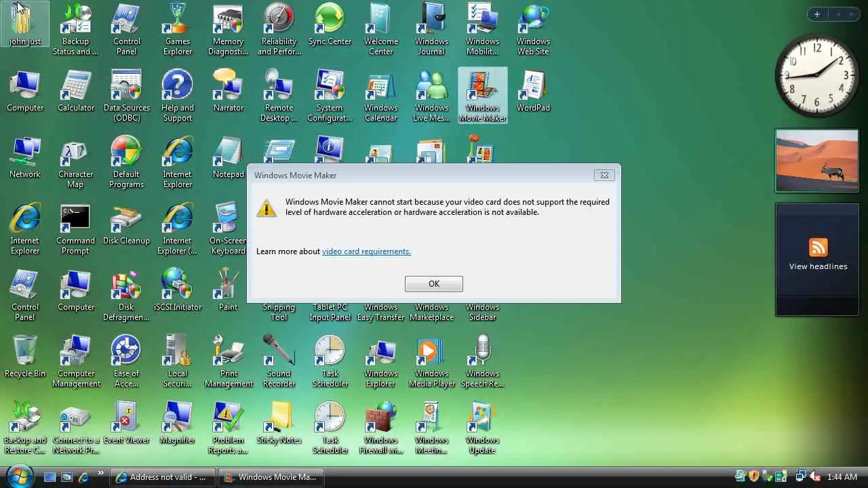Viewport: 868px width, 488px height.
Task: Open Sticky Notes
Action: [279, 423]
